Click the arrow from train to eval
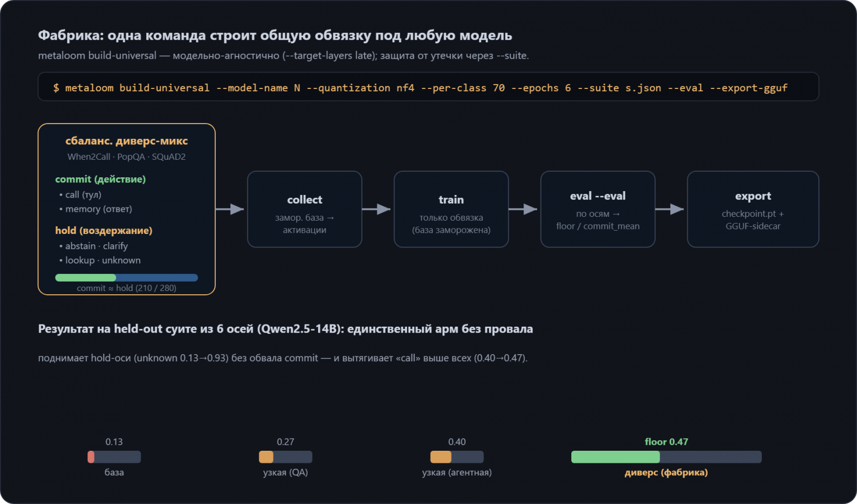Screen dimensions: 857x504 pos(523,209)
